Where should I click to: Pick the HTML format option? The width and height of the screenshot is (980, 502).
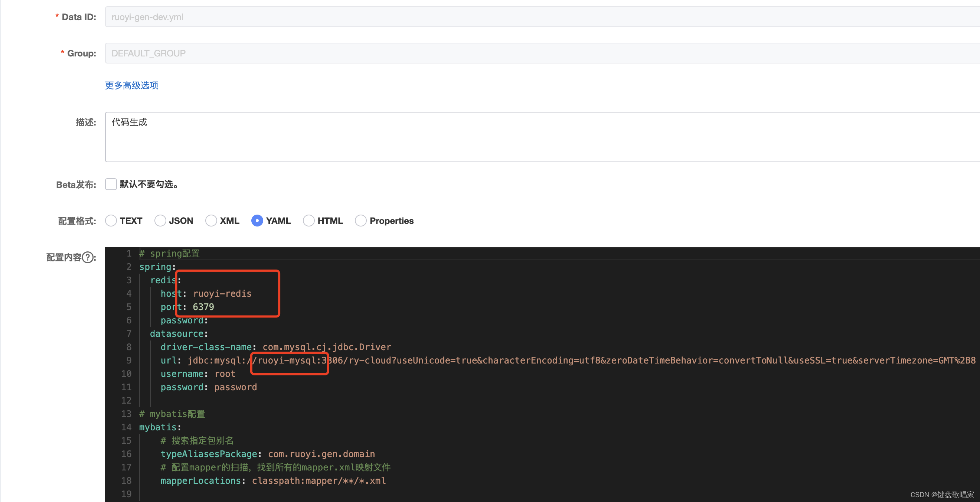308,221
